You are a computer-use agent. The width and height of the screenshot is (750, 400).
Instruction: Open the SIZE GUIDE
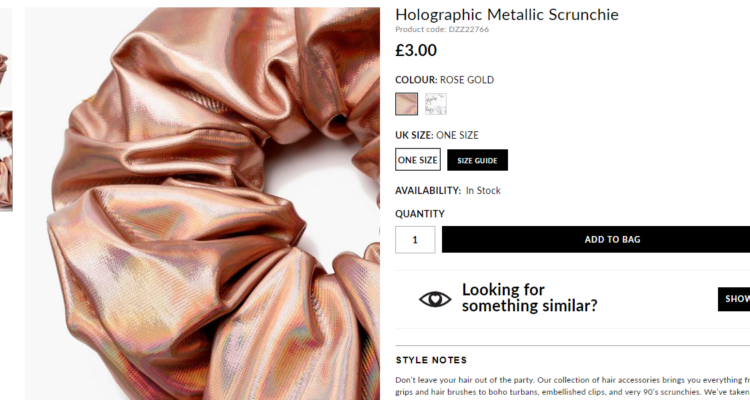(x=477, y=160)
